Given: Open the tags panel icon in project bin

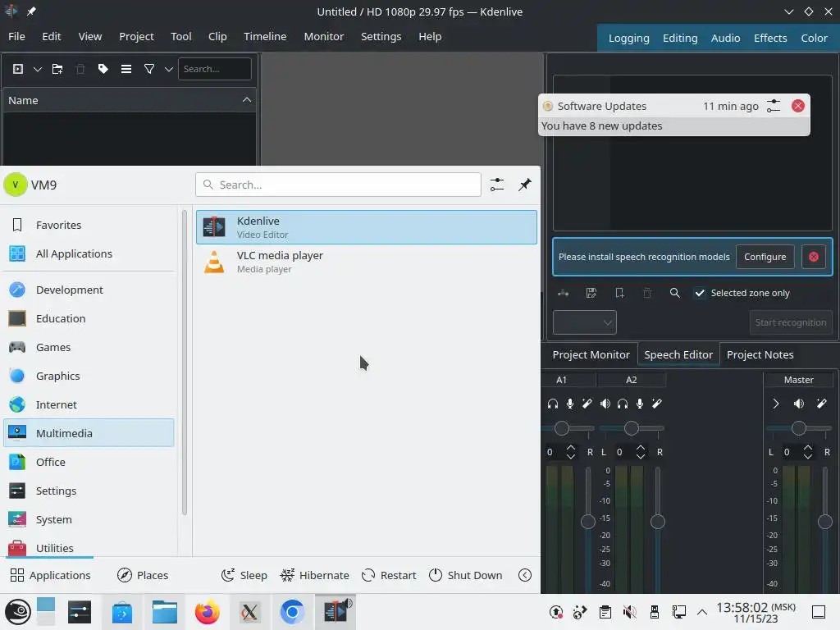Looking at the screenshot, I should pyautogui.click(x=103, y=69).
